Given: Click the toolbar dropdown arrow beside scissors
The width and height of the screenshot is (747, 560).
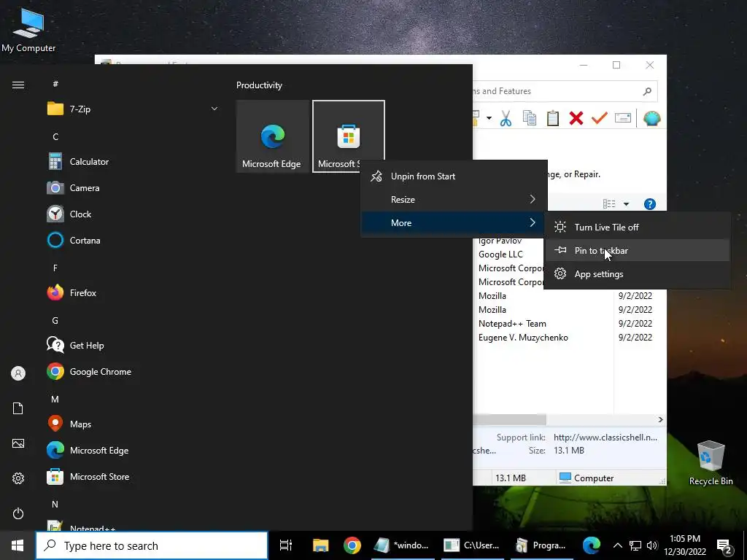Looking at the screenshot, I should tap(489, 118).
